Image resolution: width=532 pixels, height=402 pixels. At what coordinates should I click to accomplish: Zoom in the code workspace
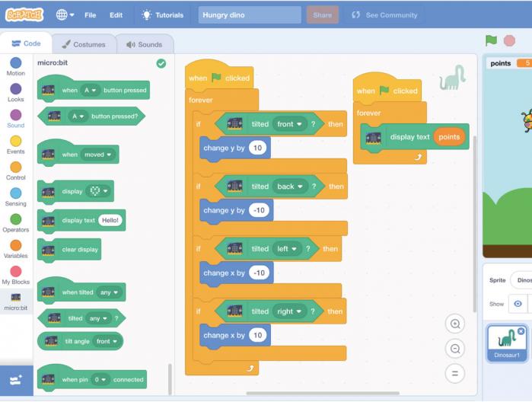click(455, 324)
